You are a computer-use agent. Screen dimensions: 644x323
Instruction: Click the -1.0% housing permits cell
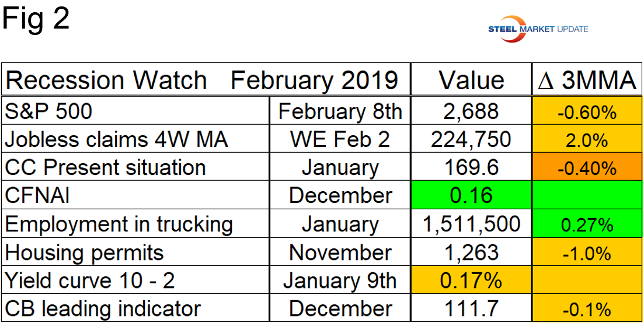(x=586, y=253)
